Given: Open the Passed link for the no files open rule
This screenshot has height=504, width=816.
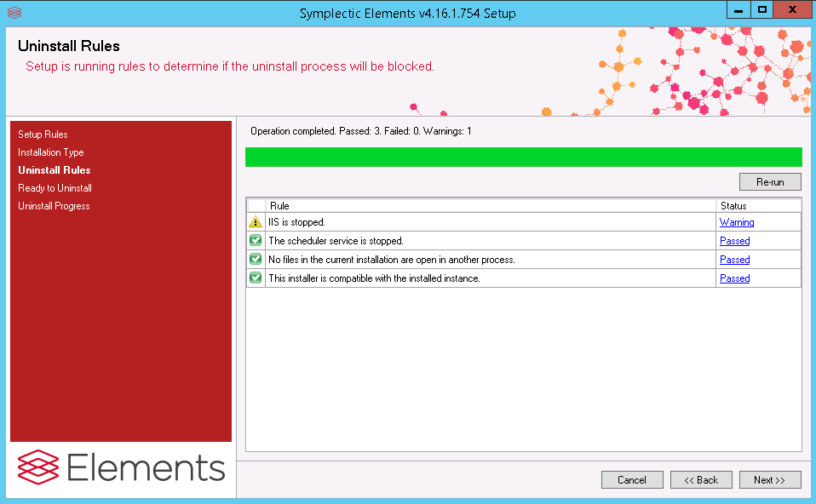Looking at the screenshot, I should pyautogui.click(x=734, y=260).
